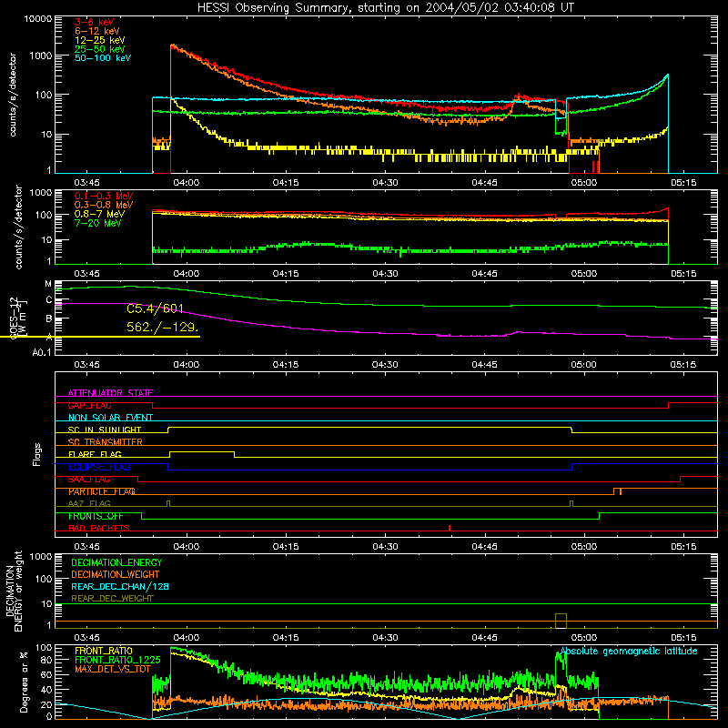Click the red spike on BAD_PACKETS line
728x728 pixels.
450,528
